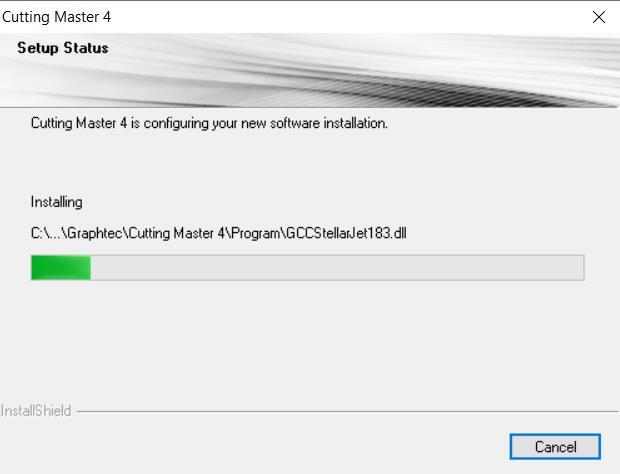Click the Program folder in file path
This screenshot has width=620, height=474.
pos(255,233)
